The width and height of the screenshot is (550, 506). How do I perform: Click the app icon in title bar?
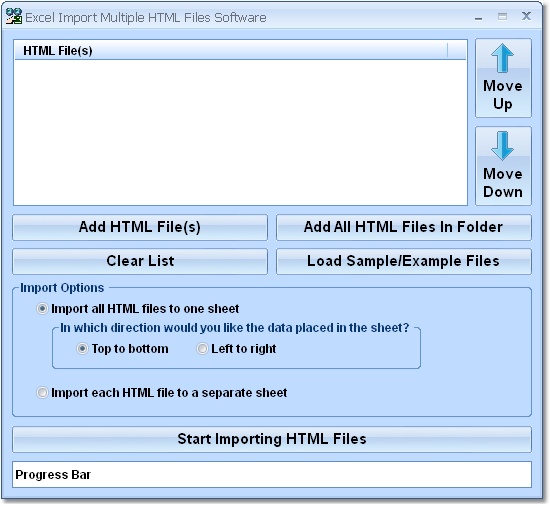coord(14,16)
